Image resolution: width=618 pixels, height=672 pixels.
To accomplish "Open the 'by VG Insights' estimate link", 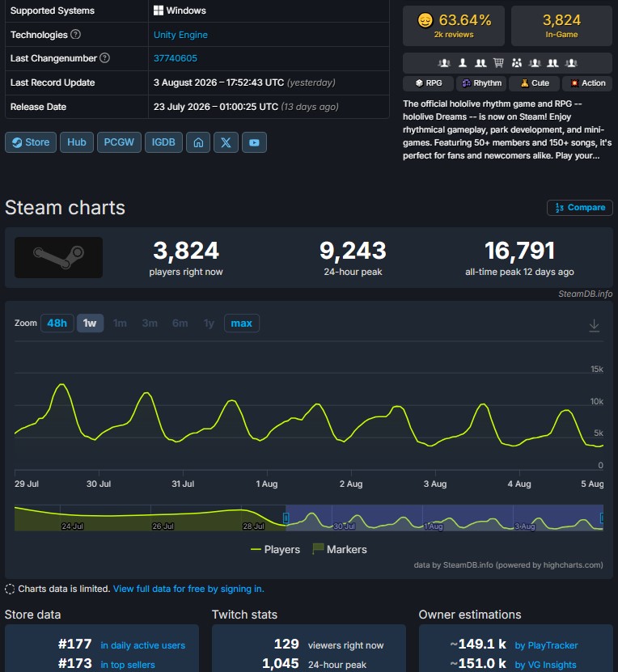I will [545, 665].
